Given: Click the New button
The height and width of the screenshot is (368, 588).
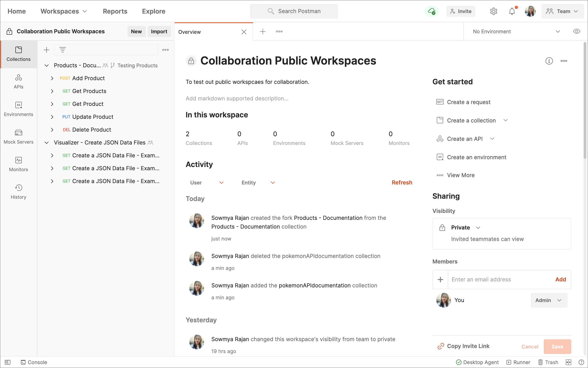Looking at the screenshot, I should click(x=136, y=31).
